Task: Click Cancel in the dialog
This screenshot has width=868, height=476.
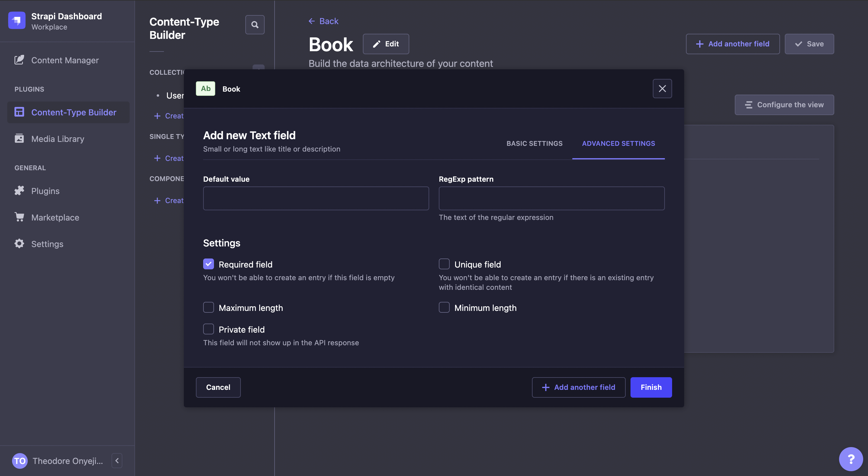Action: (x=218, y=387)
